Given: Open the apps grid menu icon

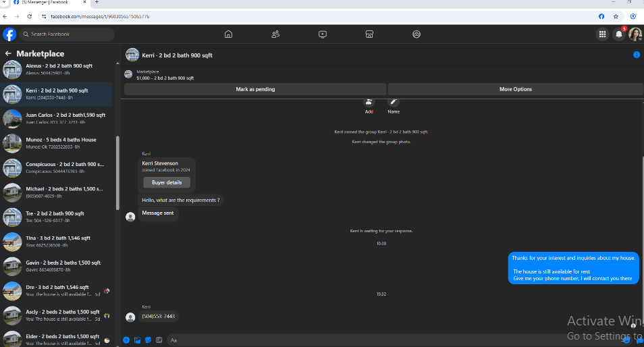Looking at the screenshot, I should pos(603,34).
